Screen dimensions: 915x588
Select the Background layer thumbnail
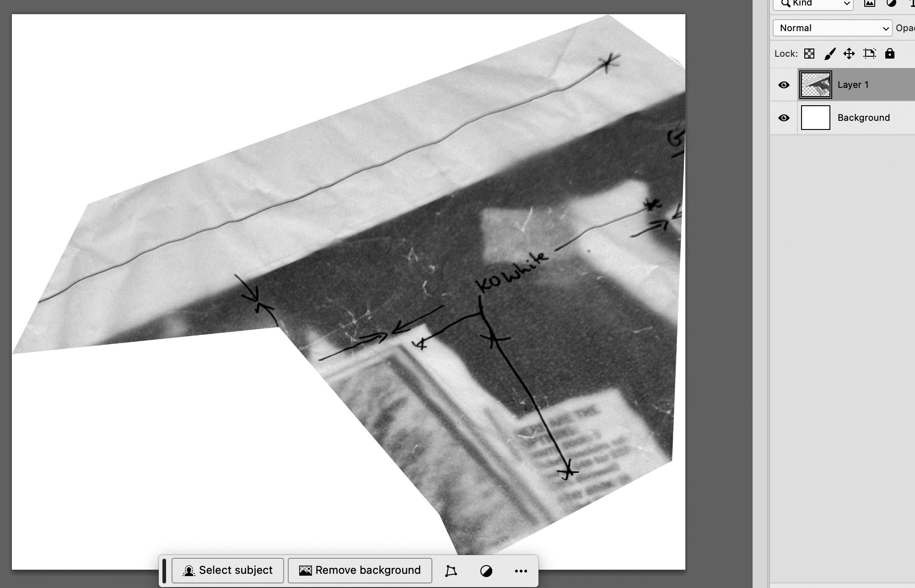click(x=815, y=118)
